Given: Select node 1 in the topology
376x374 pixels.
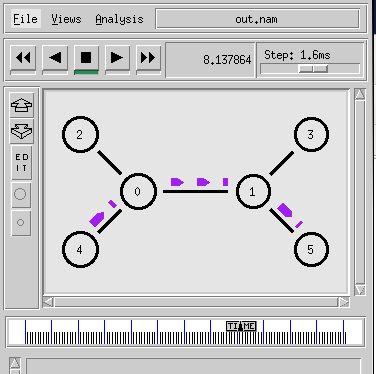Looking at the screenshot, I should pos(253,191).
